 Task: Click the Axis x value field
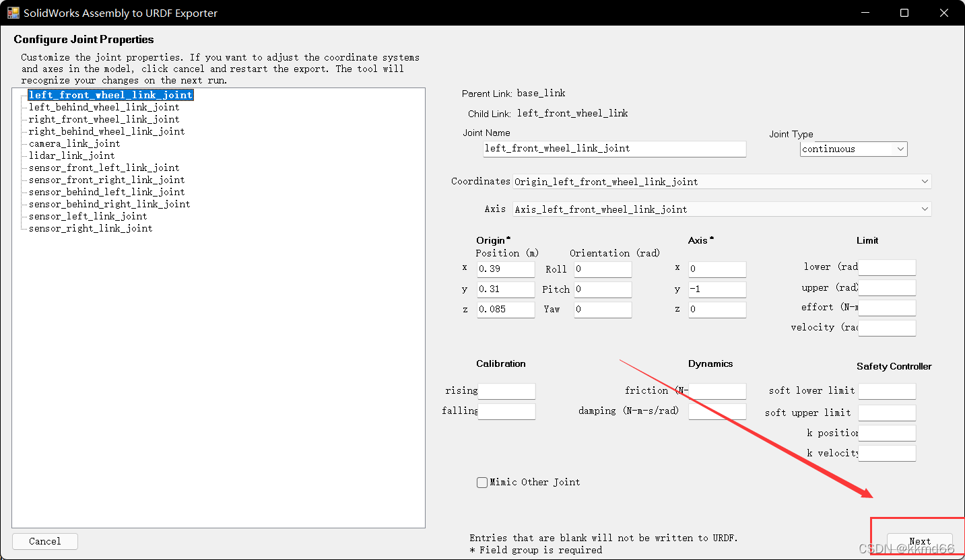717,269
